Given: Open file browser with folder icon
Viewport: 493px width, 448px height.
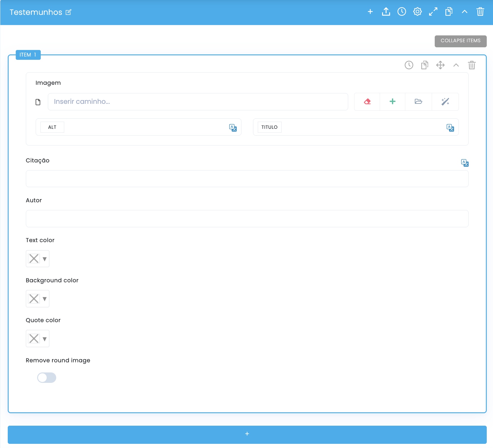Looking at the screenshot, I should [x=418, y=102].
